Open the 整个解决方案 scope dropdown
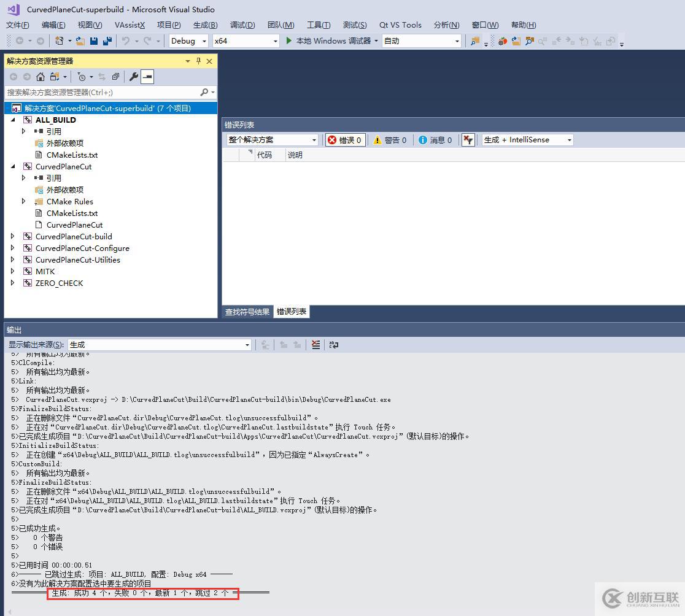The image size is (685, 616). coord(272,140)
